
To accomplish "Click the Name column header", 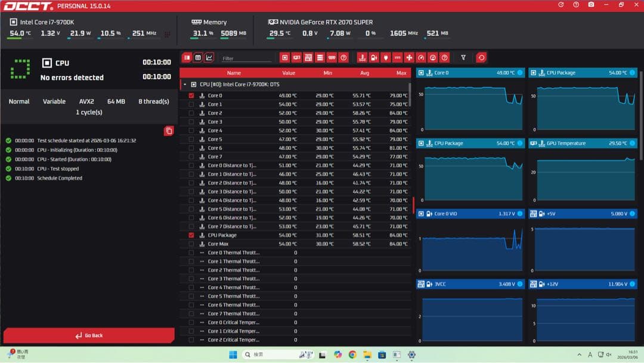I will pyautogui.click(x=234, y=73).
